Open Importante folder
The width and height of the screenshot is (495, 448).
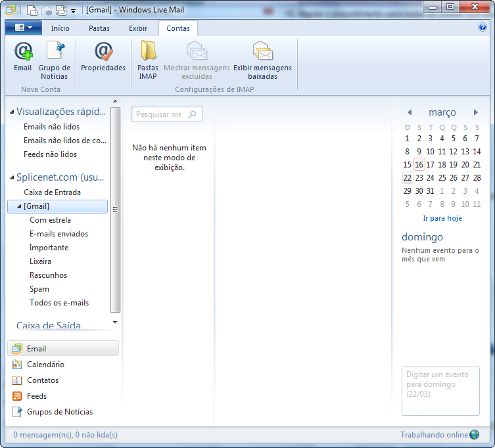tap(49, 248)
